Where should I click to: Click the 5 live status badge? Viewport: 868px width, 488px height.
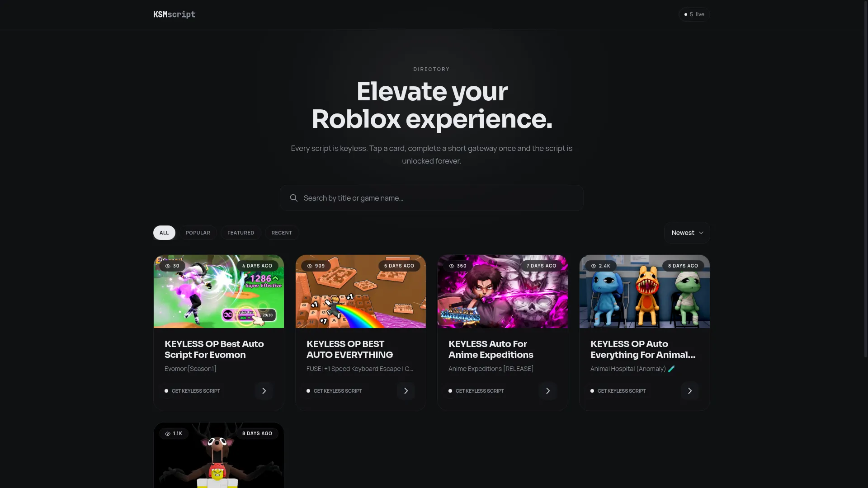[x=694, y=14]
